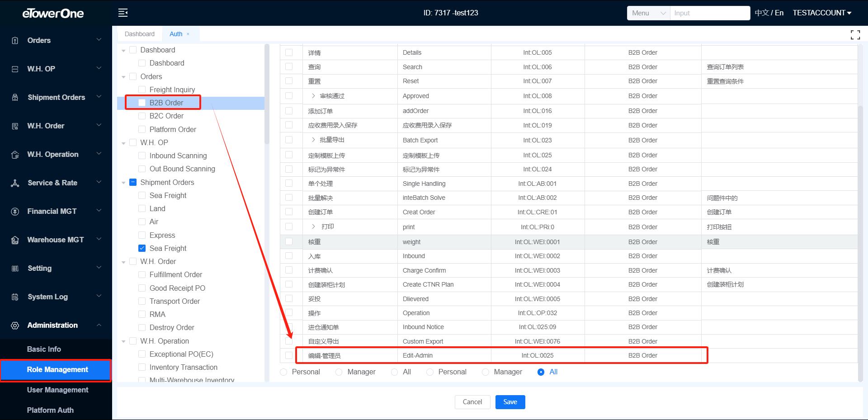The height and width of the screenshot is (420, 868).
Task: Close the Auth tab
Action: coord(188,34)
